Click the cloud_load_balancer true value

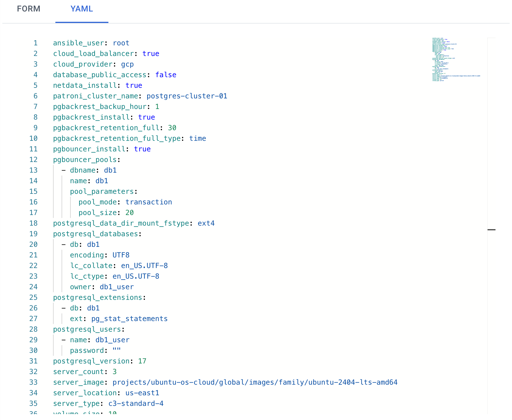pyautogui.click(x=151, y=54)
